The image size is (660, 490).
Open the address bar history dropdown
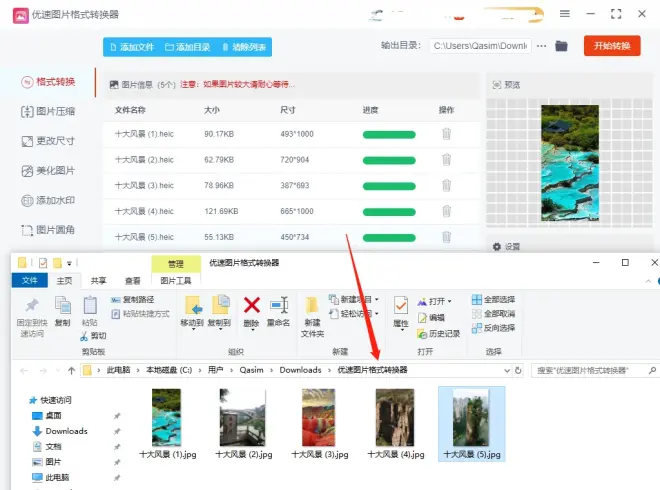pos(507,370)
